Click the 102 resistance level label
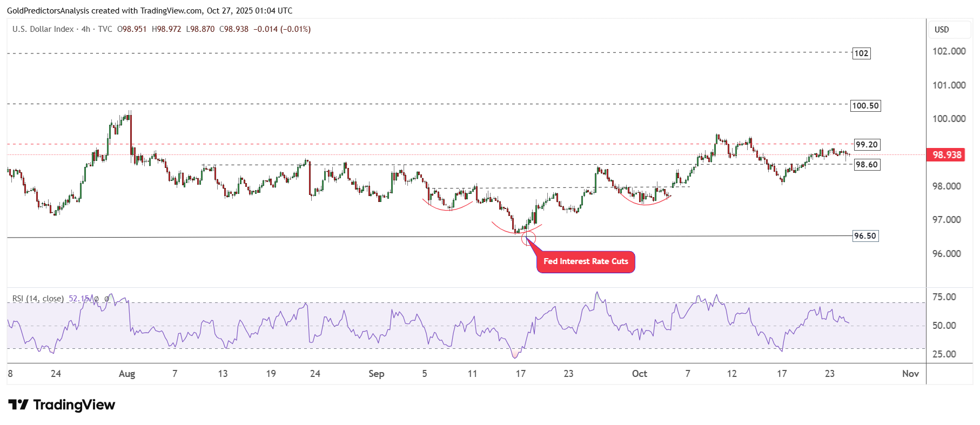This screenshot has width=980, height=425. click(x=861, y=53)
